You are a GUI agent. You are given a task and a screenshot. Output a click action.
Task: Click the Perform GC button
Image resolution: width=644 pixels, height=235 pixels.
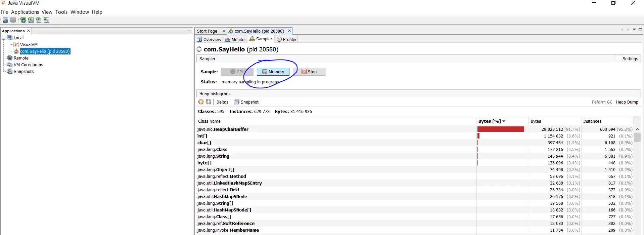coord(602,102)
